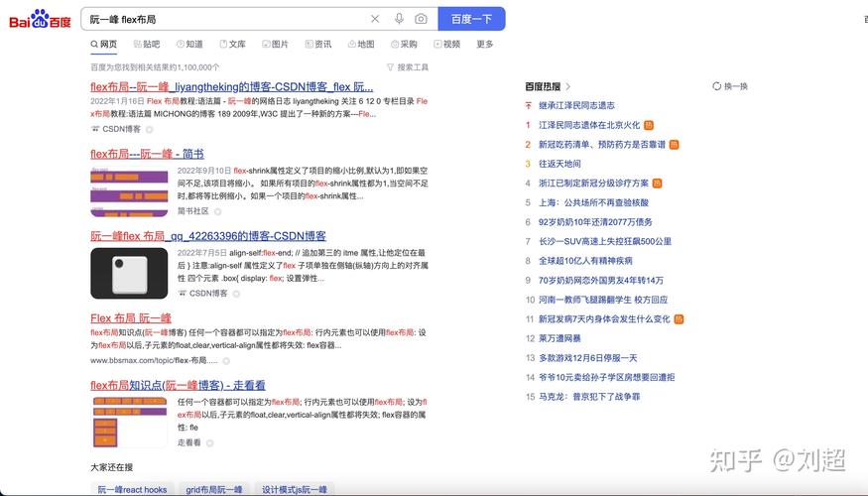868x496 pixels.
Task: Open the 视频 tab
Action: click(x=446, y=45)
